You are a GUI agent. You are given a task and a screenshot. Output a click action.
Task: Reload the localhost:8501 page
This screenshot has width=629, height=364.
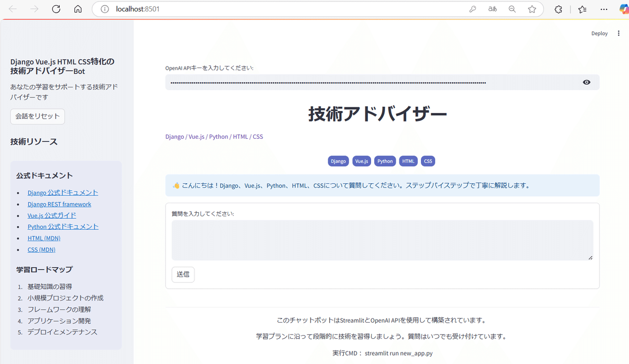tap(56, 9)
